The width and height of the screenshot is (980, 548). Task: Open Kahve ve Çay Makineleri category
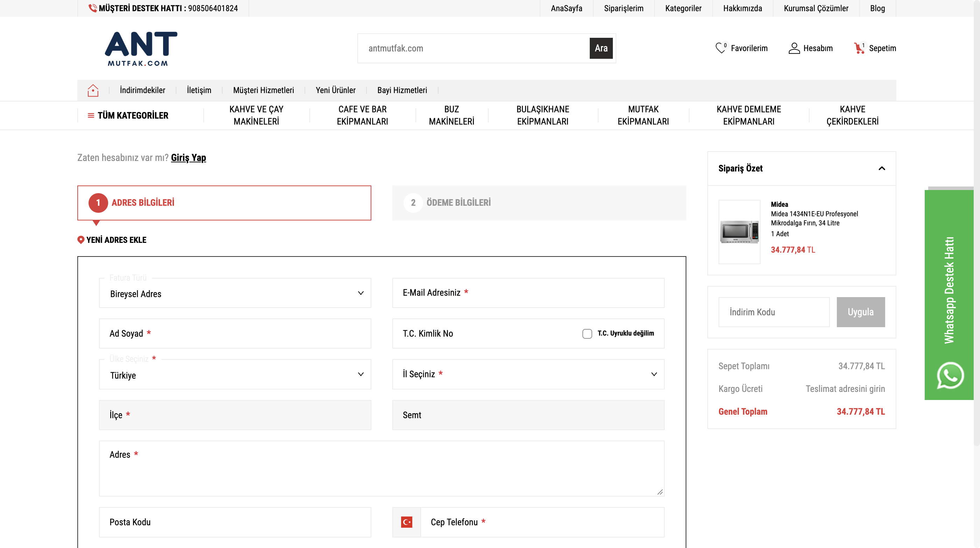click(257, 115)
